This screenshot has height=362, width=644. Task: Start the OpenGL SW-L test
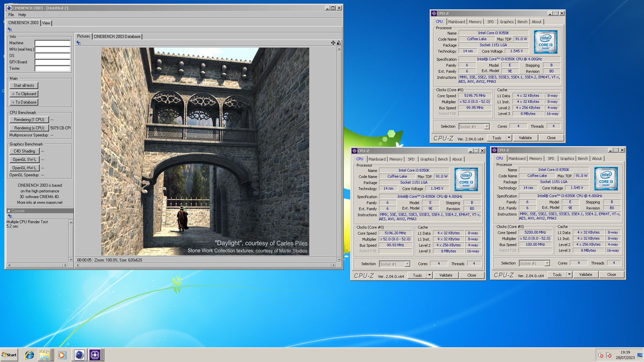point(24,160)
